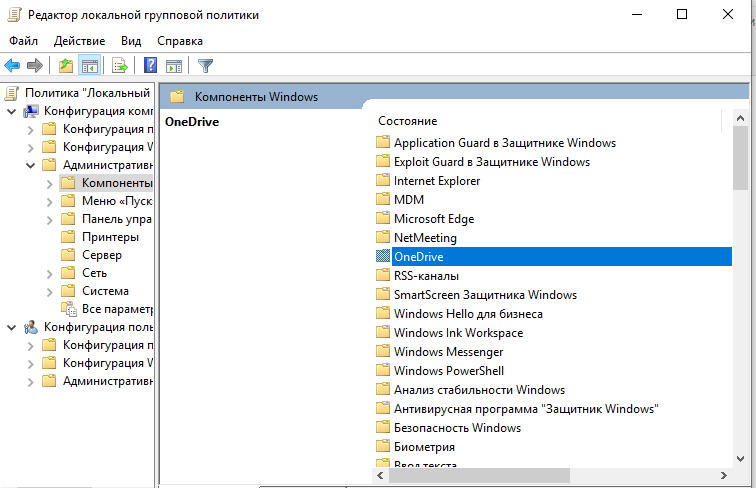Viewport: 756px width, 488px height.
Task: Click the Up one level folder icon
Action: (x=66, y=66)
